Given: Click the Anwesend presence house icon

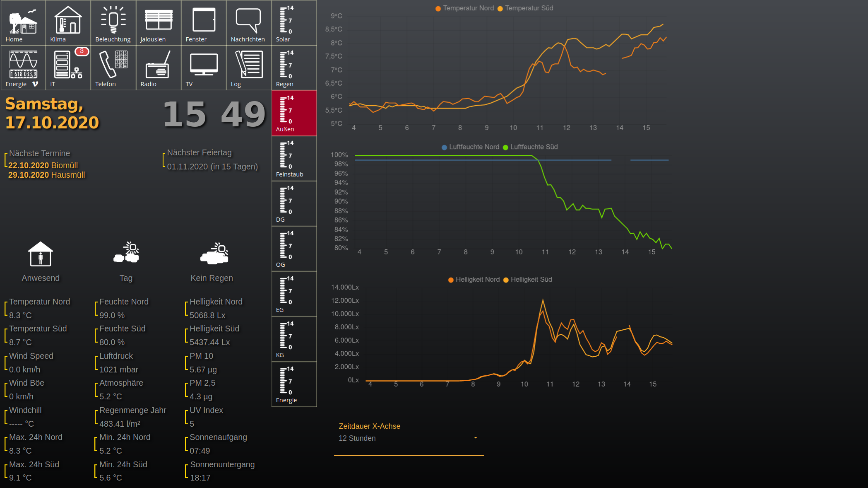Looking at the screenshot, I should [x=41, y=254].
